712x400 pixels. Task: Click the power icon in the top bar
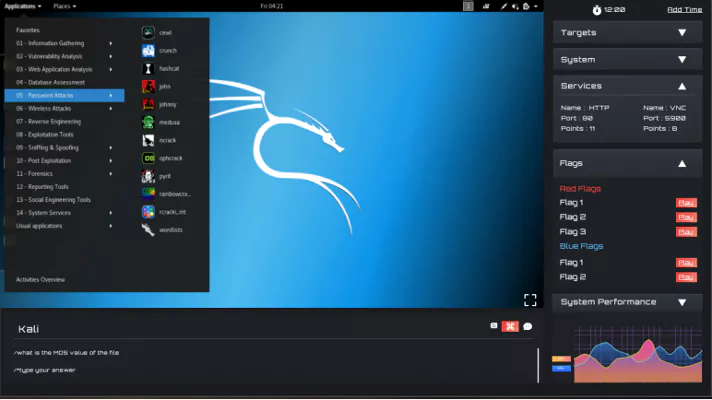pyautogui.click(x=526, y=6)
